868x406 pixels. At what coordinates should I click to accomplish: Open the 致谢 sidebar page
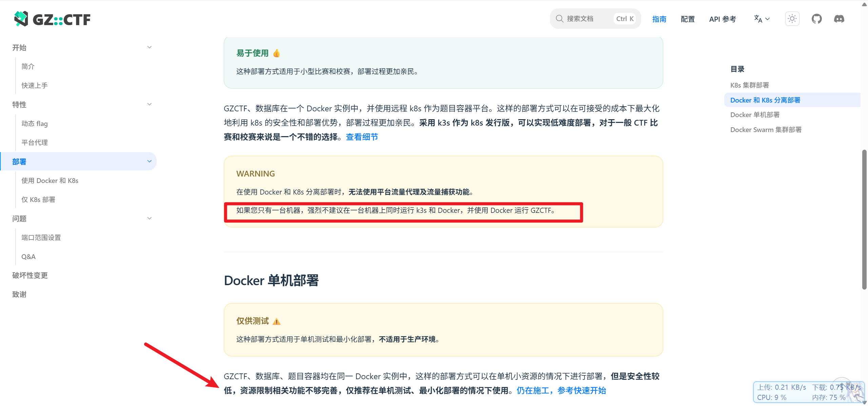19,294
